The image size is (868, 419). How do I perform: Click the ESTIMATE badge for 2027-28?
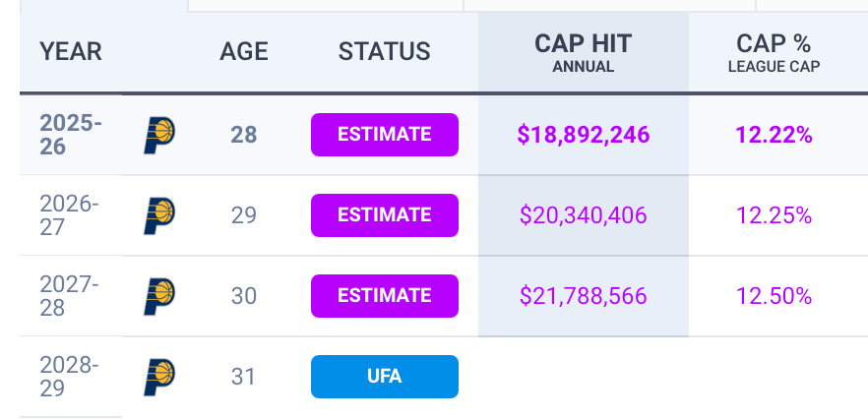385,296
